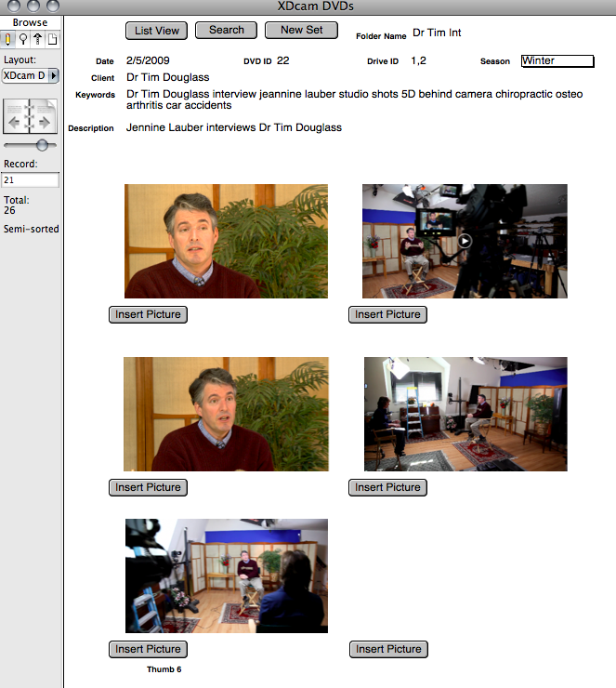Click into the Record number field showing 21
Viewport: 616px width, 688px height.
pyautogui.click(x=31, y=179)
